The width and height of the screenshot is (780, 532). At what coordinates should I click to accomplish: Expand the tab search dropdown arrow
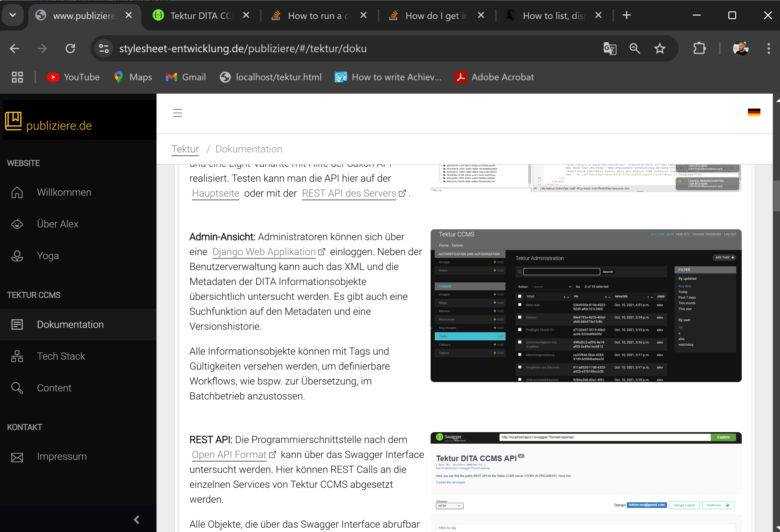pos(13,15)
